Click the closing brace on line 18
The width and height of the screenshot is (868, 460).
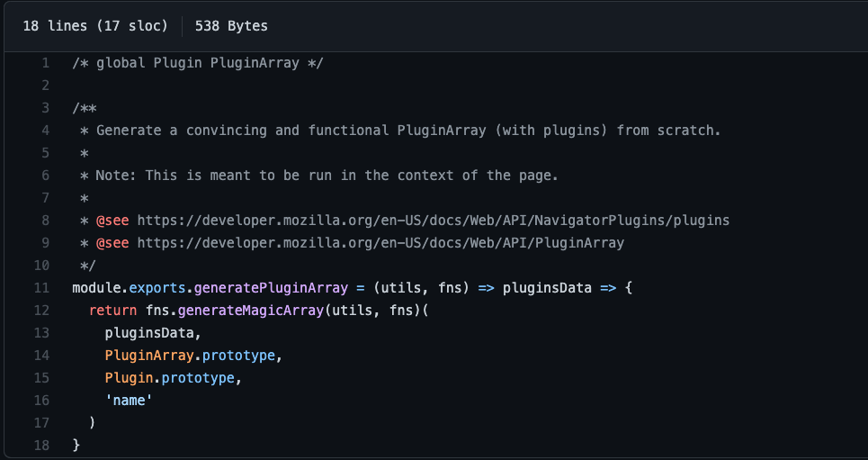click(x=76, y=445)
